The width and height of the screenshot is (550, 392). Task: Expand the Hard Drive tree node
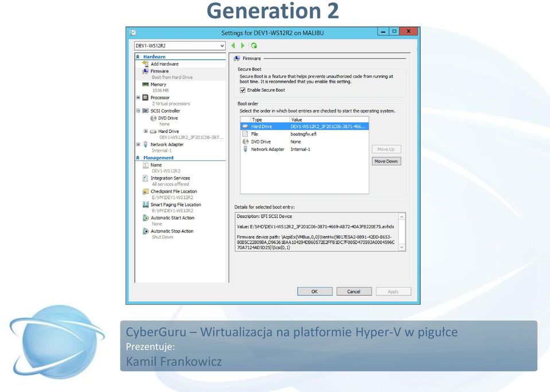click(146, 131)
